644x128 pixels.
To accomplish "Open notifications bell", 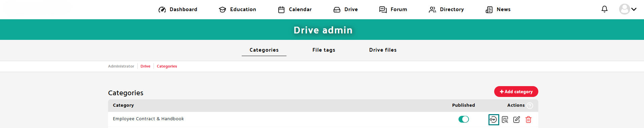I will (605, 9).
